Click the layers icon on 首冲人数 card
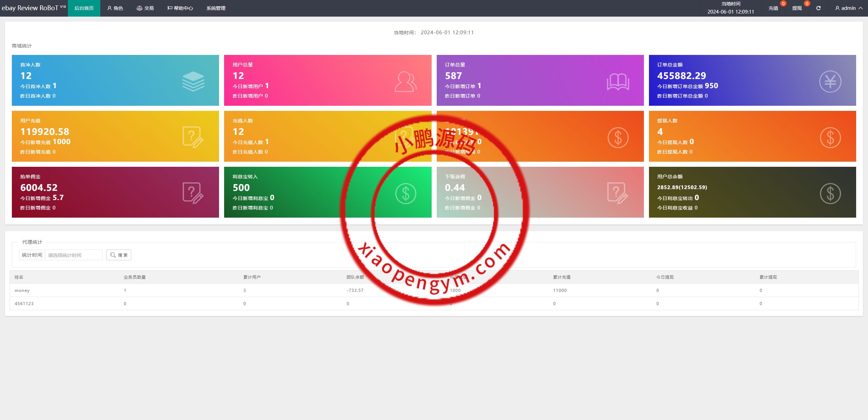The image size is (868, 420). coord(193,81)
